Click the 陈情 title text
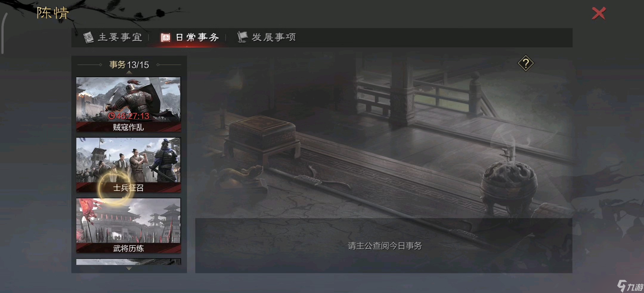Screen dimensions: 644x293 tap(53, 13)
